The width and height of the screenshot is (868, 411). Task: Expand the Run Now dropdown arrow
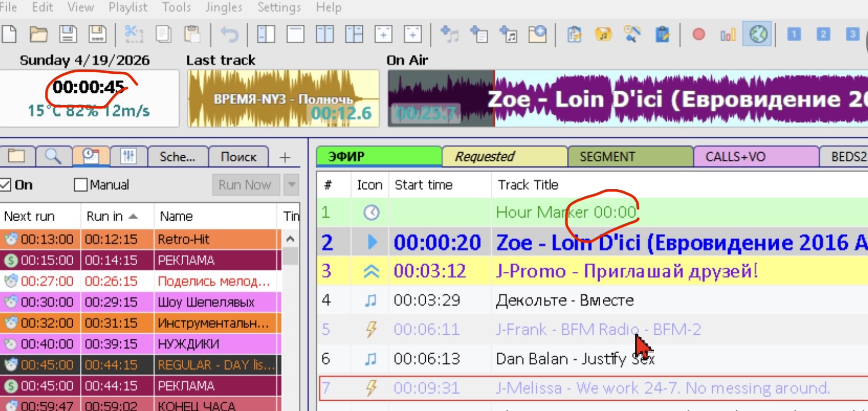292,185
